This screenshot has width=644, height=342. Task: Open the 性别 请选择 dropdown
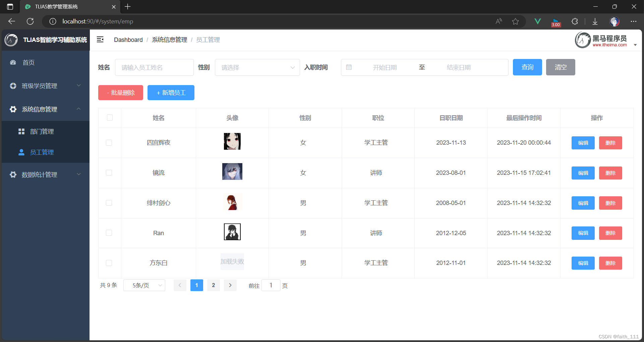(x=257, y=67)
